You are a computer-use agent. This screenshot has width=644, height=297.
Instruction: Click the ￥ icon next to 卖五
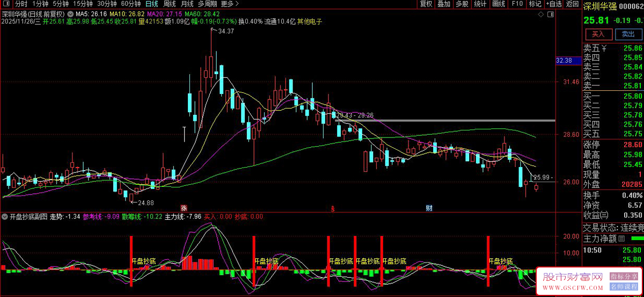pyautogui.click(x=604, y=48)
